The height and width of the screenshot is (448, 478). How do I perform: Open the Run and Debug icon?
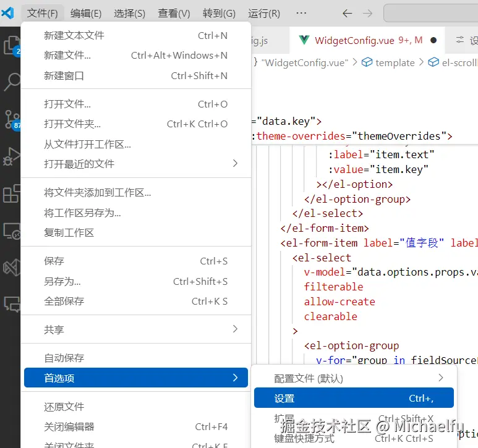11,156
